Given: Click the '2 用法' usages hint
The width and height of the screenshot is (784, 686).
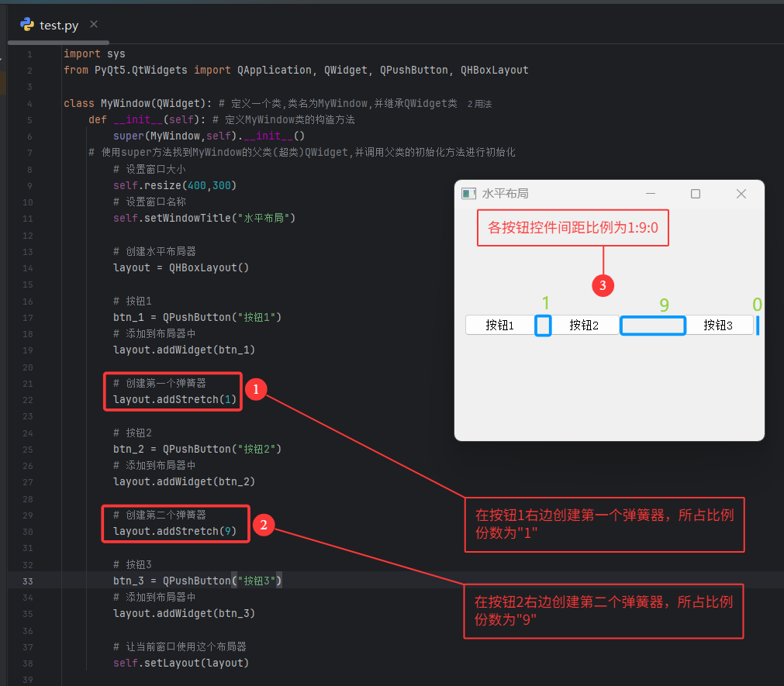Looking at the screenshot, I should click(479, 104).
